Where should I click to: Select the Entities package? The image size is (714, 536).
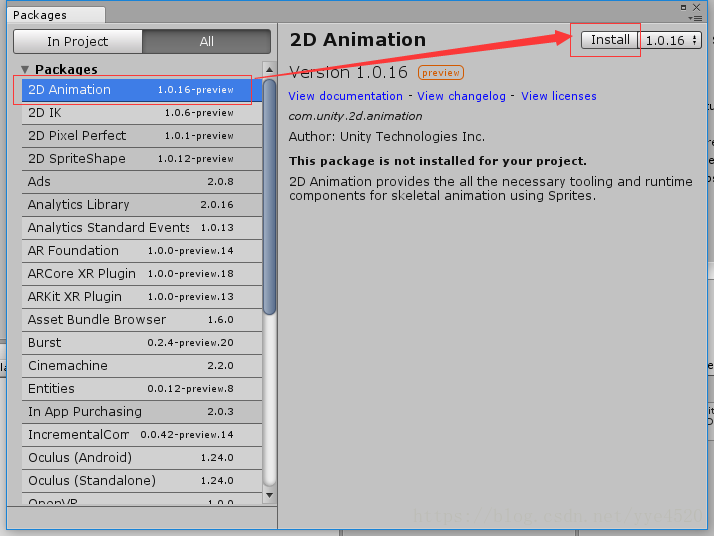click(x=142, y=388)
